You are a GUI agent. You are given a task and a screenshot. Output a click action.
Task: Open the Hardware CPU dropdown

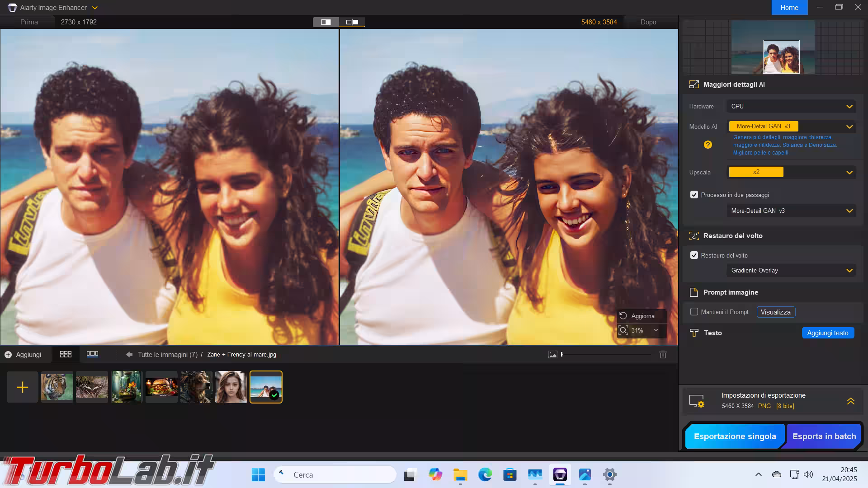coord(791,107)
